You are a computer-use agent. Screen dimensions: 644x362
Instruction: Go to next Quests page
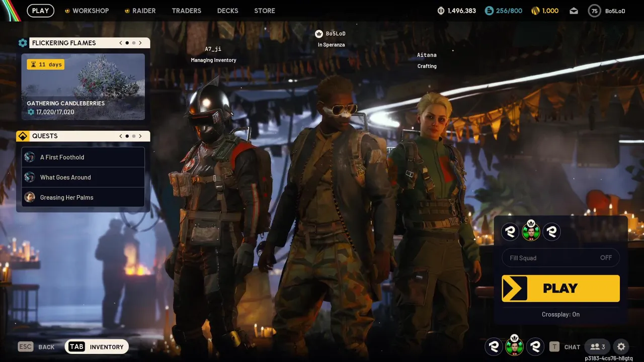[140, 136]
